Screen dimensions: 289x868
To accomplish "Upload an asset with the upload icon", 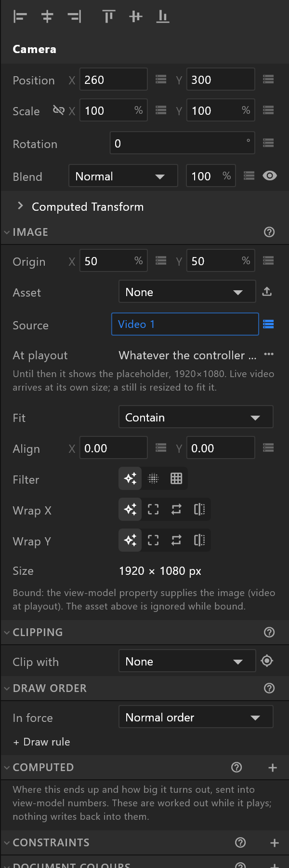I will coord(267,291).
